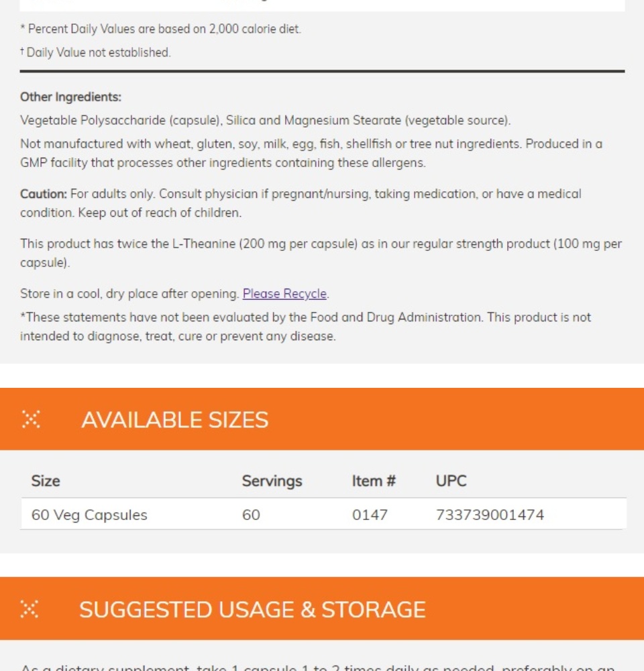The width and height of the screenshot is (644, 671).
Task: Click the UPC column header
Action: tap(451, 481)
